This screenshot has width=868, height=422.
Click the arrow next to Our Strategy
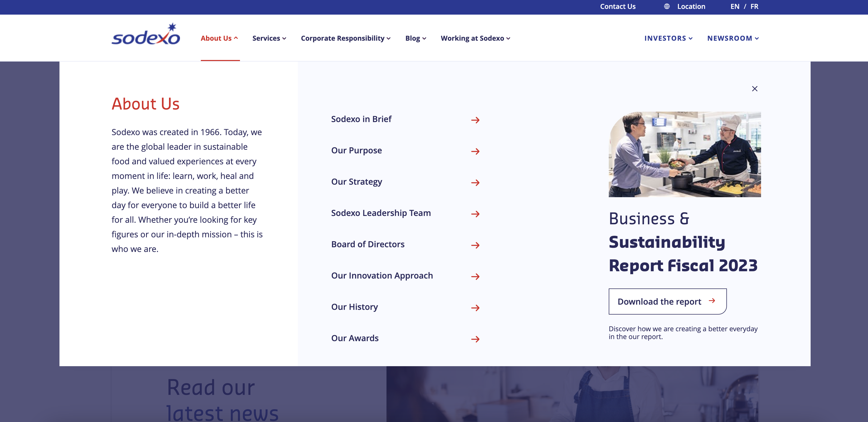click(475, 183)
